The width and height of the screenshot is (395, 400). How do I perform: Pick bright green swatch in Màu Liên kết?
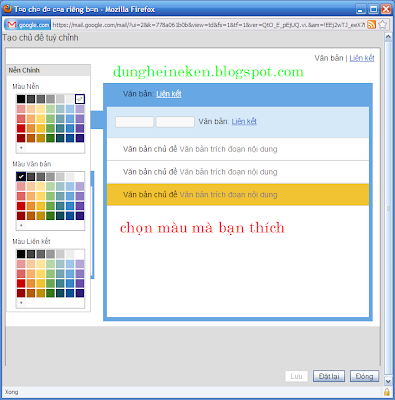(50, 283)
